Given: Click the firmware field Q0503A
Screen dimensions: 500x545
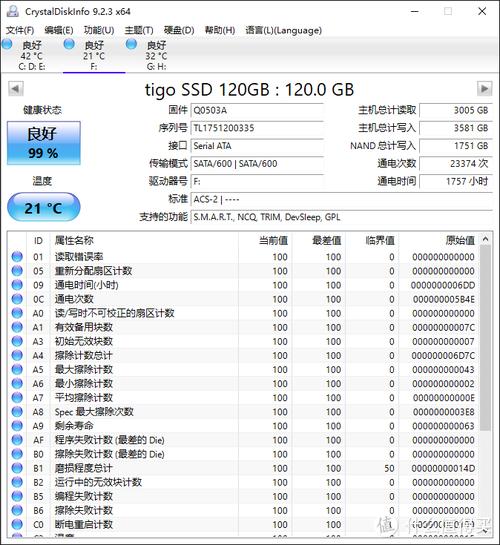Looking at the screenshot, I should 257,111.
